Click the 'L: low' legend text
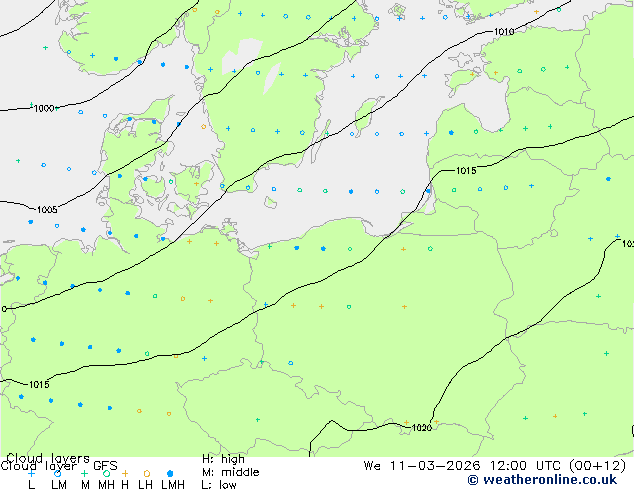 (219, 484)
